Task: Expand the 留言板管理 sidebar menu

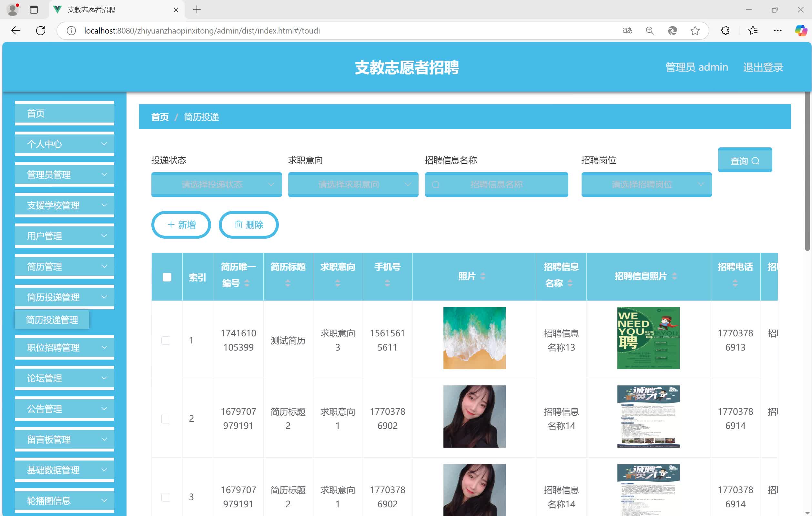Action: (65, 440)
